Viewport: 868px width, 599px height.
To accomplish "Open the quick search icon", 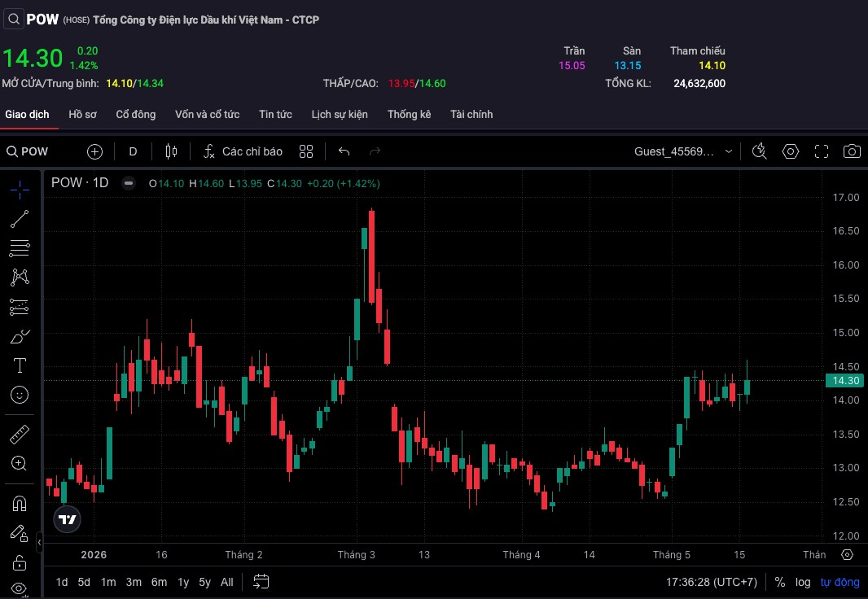I will tap(760, 151).
